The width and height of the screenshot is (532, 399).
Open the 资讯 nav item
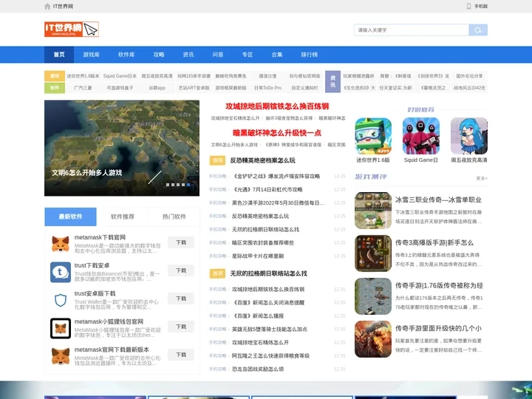188,55
